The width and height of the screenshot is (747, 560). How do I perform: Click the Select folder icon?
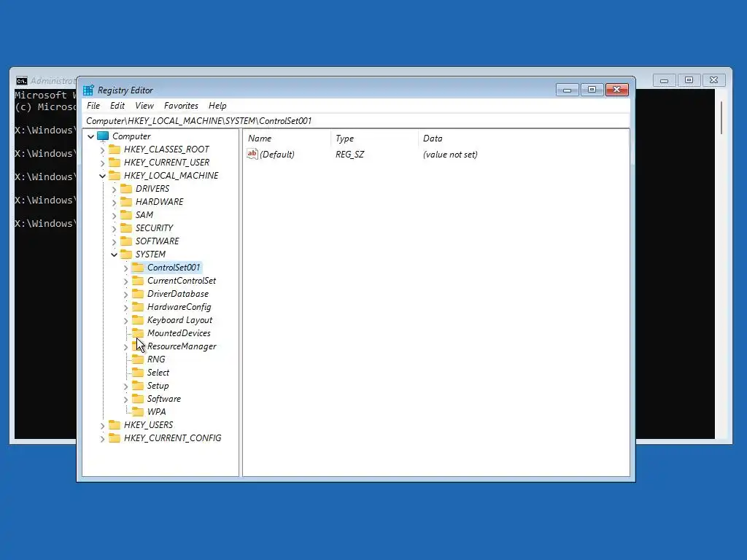pyautogui.click(x=138, y=373)
